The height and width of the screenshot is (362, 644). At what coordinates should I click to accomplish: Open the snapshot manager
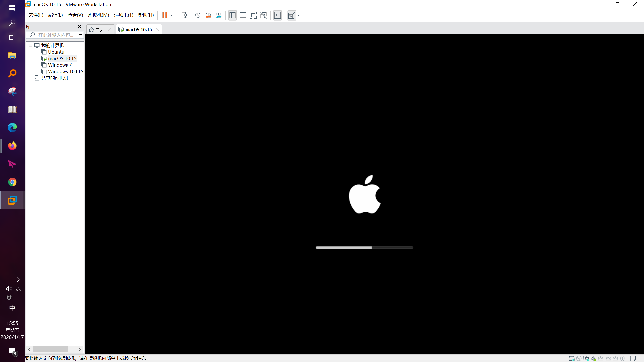pos(218,15)
